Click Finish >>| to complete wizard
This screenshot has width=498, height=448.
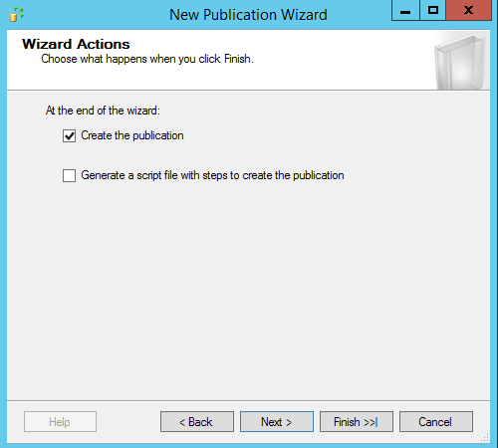(x=357, y=422)
